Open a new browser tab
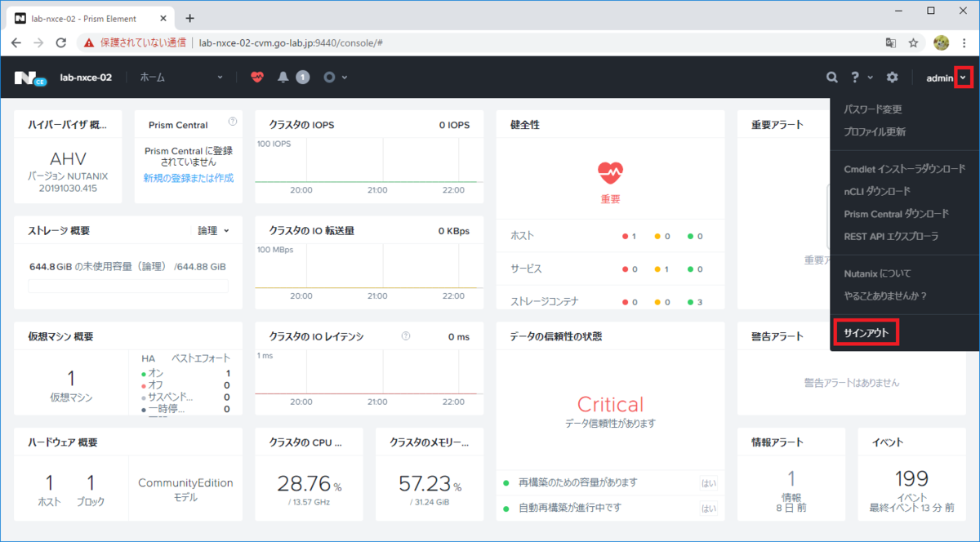 [189, 18]
